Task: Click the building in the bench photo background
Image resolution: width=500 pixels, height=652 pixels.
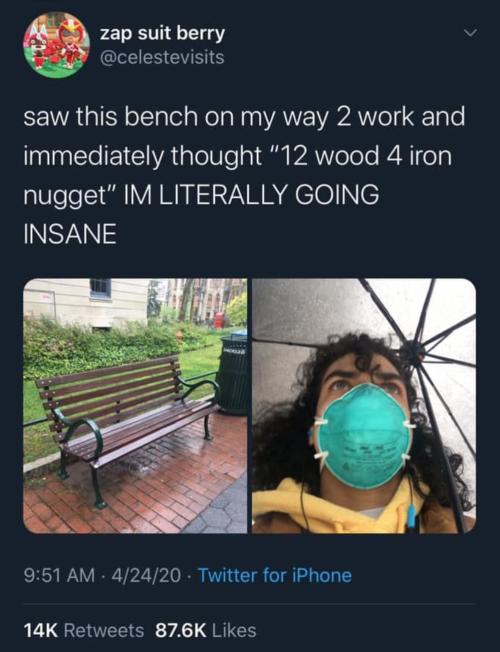Action: pyautogui.click(x=85, y=301)
